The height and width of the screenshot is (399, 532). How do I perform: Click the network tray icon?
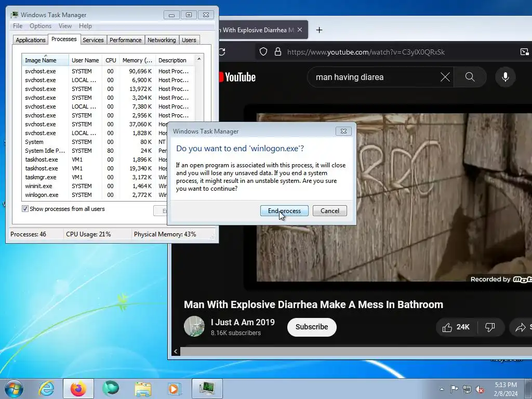(x=467, y=389)
